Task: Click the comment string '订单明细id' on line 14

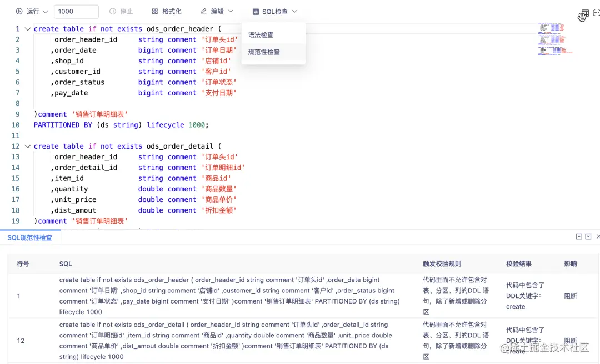Action: [x=223, y=168]
